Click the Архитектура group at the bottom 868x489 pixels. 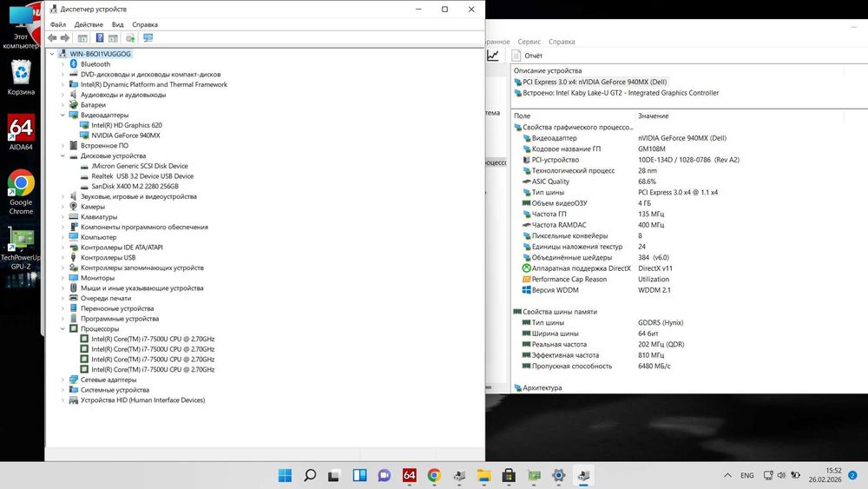pyautogui.click(x=542, y=387)
